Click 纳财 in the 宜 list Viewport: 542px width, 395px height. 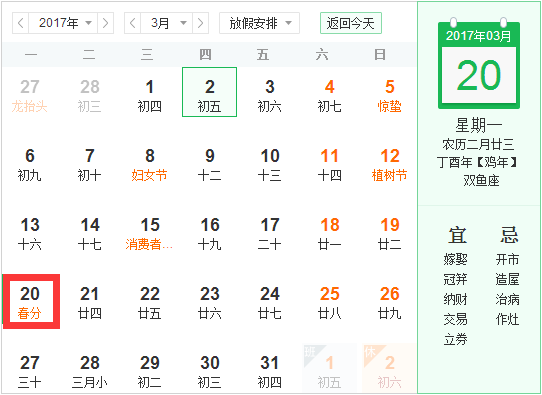point(456,299)
